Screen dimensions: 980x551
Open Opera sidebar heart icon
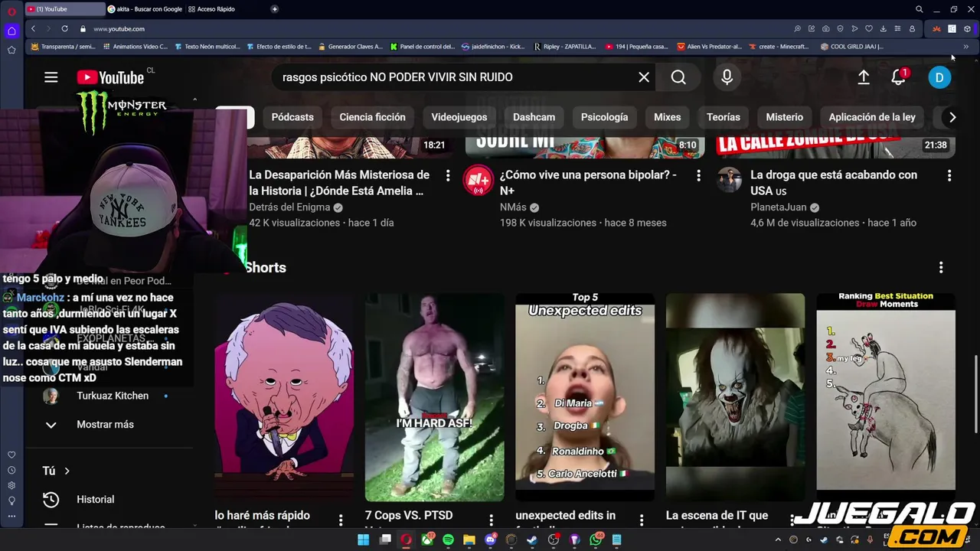pos(11,455)
